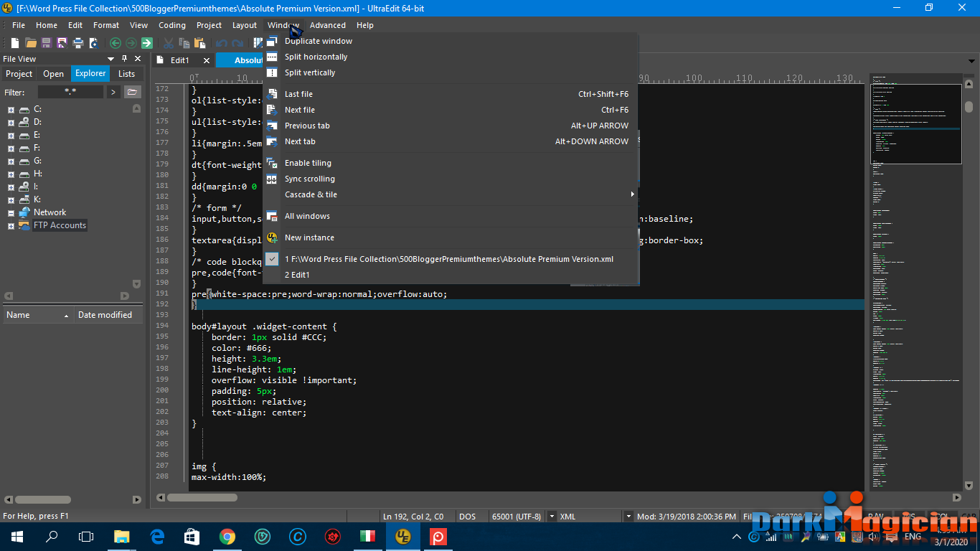980x551 pixels.
Task: Open Microsoft Edge from the taskbar
Action: click(157, 536)
